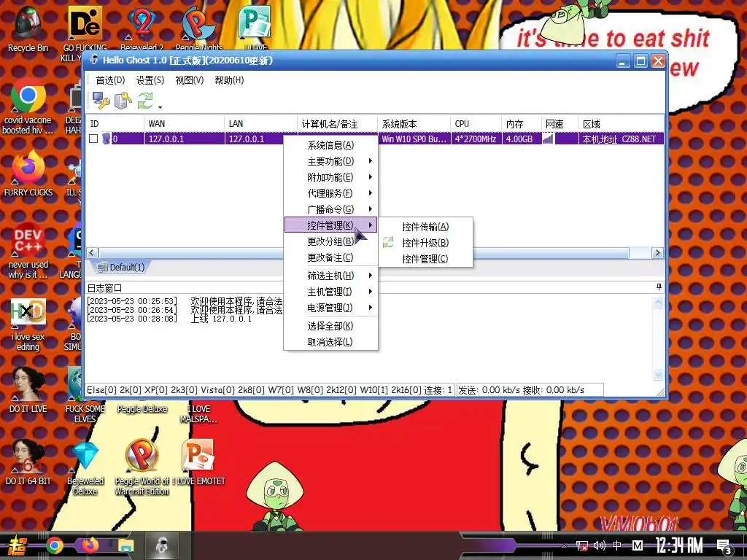Click the 'Win W10 SP0 Bu...' cell
The height and width of the screenshot is (560, 747).
414,139
